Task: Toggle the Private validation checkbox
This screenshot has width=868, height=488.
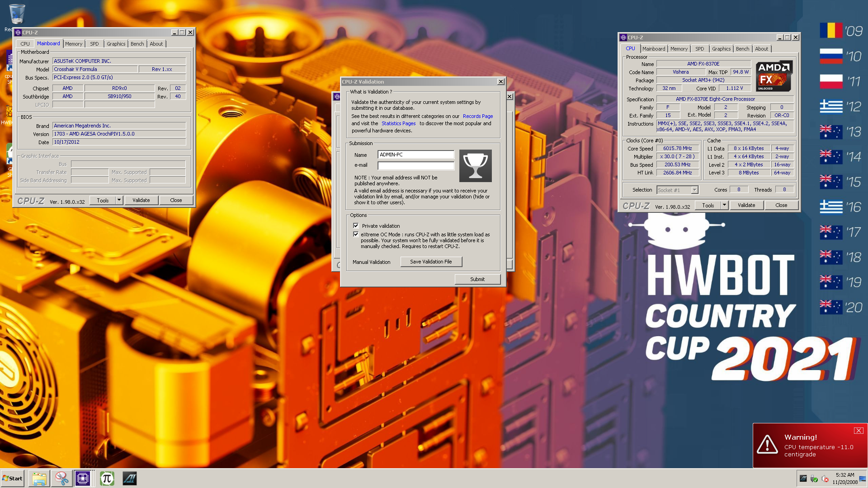Action: click(356, 225)
